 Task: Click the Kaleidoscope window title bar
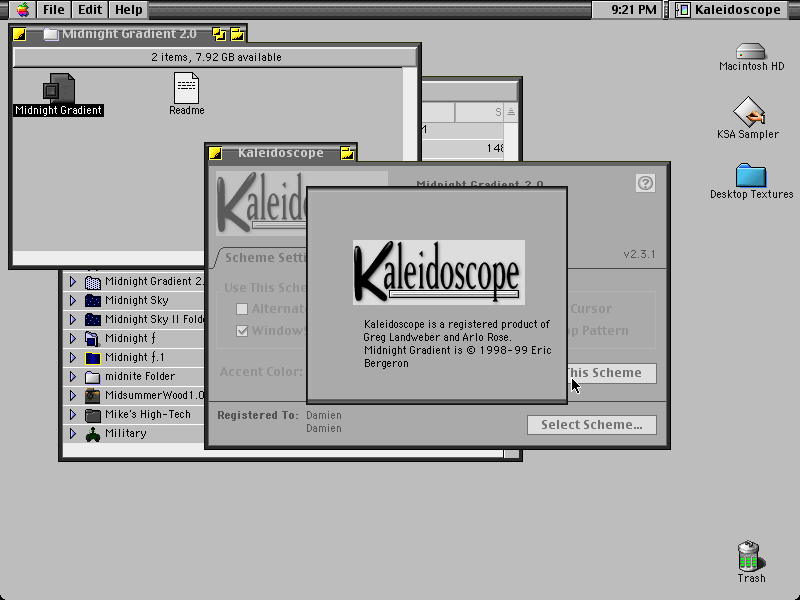[281, 153]
